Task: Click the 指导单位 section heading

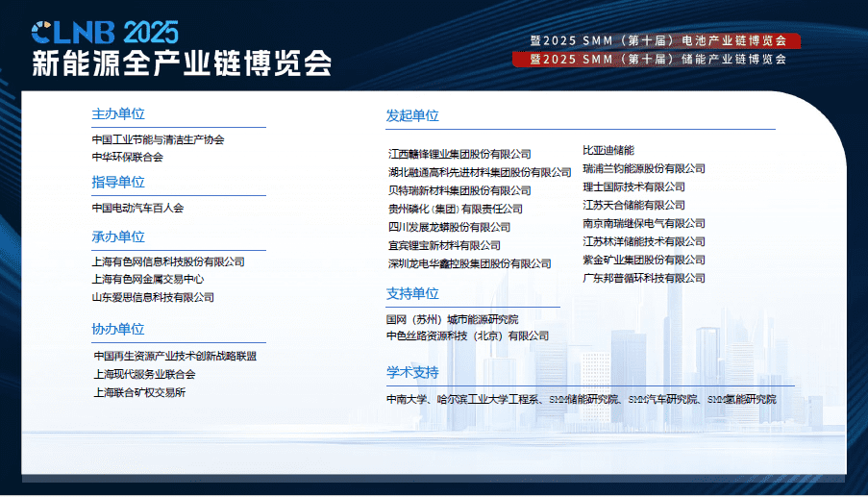Action: coord(118,182)
